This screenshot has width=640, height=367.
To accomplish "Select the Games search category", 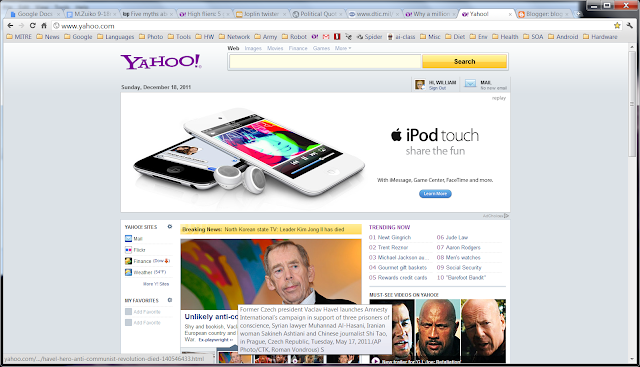I will pyautogui.click(x=321, y=48).
